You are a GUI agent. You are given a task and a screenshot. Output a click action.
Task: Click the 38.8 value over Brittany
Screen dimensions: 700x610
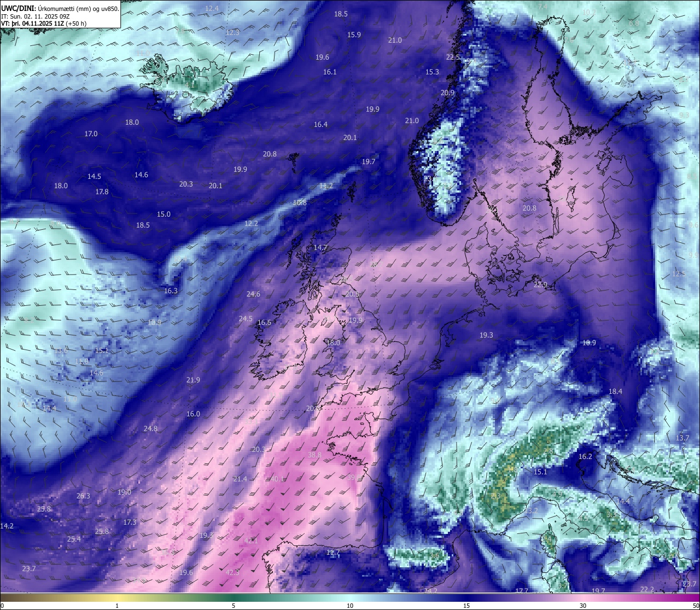pos(314,455)
